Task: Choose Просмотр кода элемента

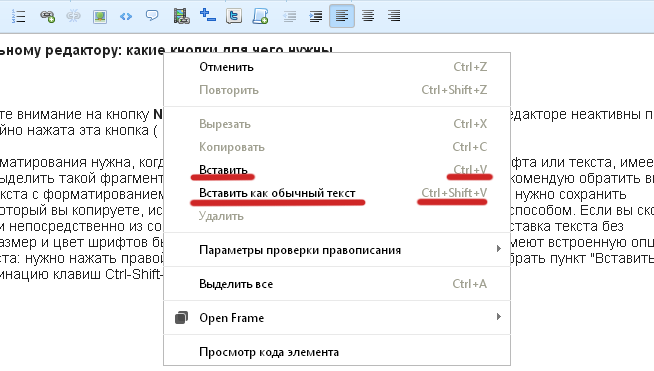Action: pyautogui.click(x=337, y=352)
